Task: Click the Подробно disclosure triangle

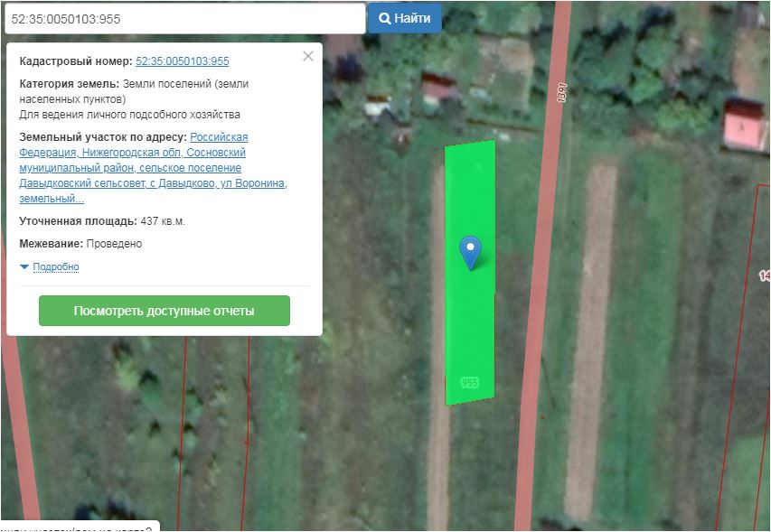Action: (x=24, y=266)
